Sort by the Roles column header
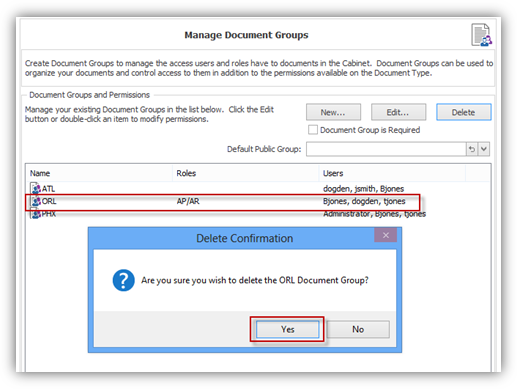 pyautogui.click(x=246, y=173)
